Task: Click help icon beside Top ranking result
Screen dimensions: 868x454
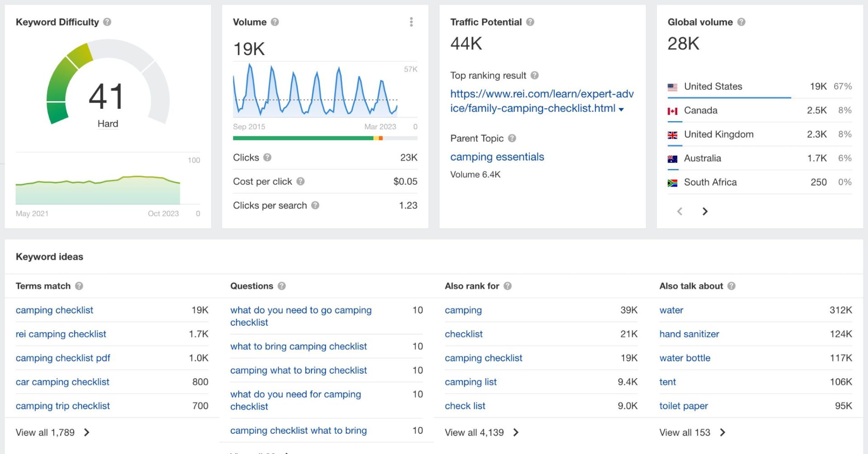Action: coord(534,75)
